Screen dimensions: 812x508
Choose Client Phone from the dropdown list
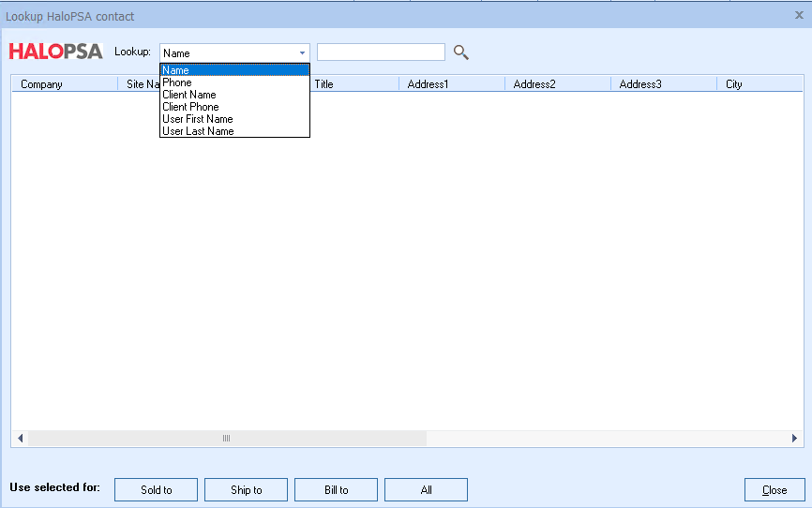click(233, 107)
